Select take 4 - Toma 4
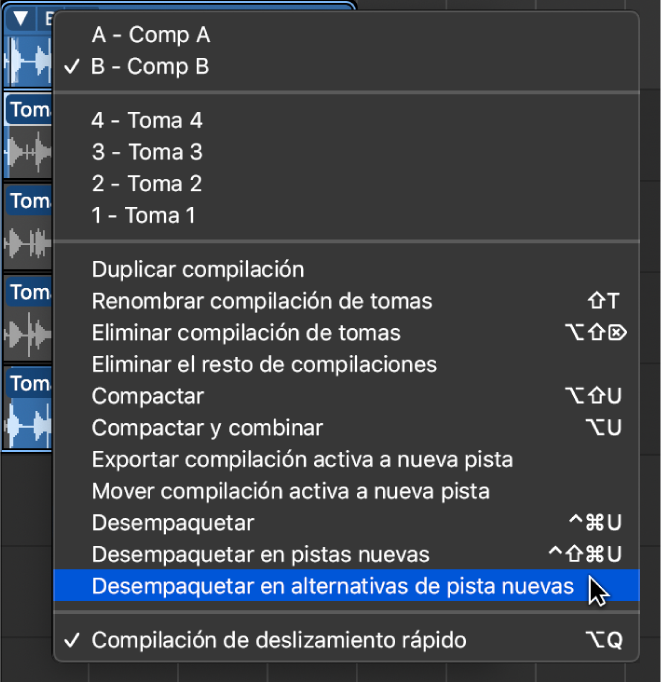The image size is (662, 684). click(x=147, y=121)
